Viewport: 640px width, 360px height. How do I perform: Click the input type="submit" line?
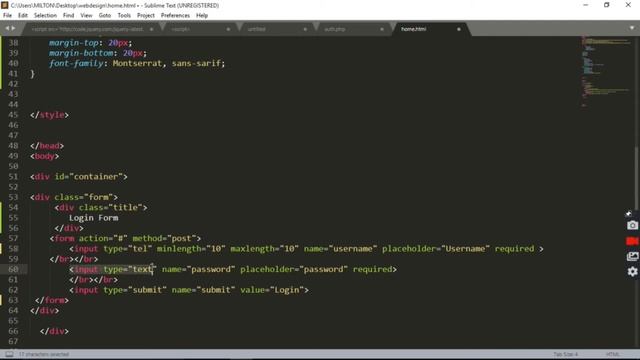(x=189, y=290)
